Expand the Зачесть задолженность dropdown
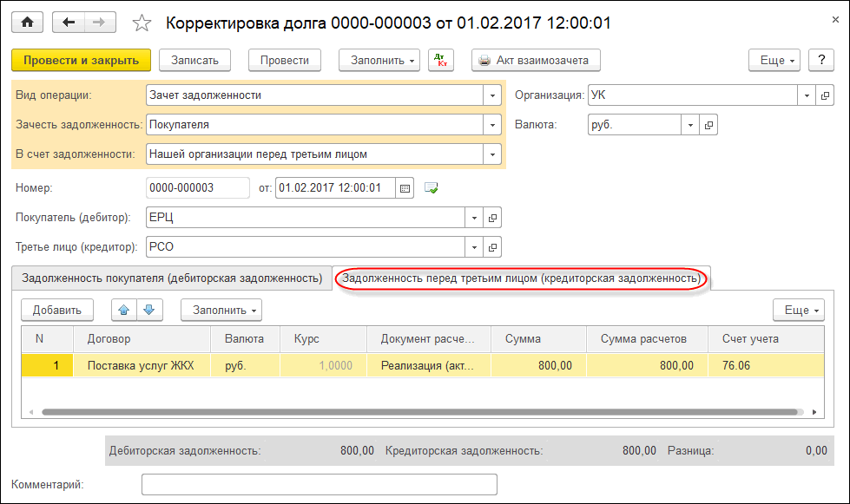 point(492,125)
